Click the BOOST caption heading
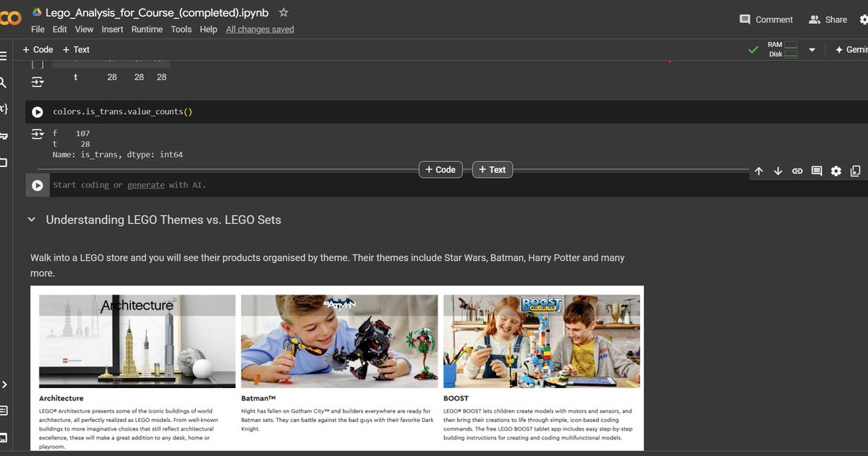Viewport: 868px width, 456px height. pyautogui.click(x=456, y=398)
